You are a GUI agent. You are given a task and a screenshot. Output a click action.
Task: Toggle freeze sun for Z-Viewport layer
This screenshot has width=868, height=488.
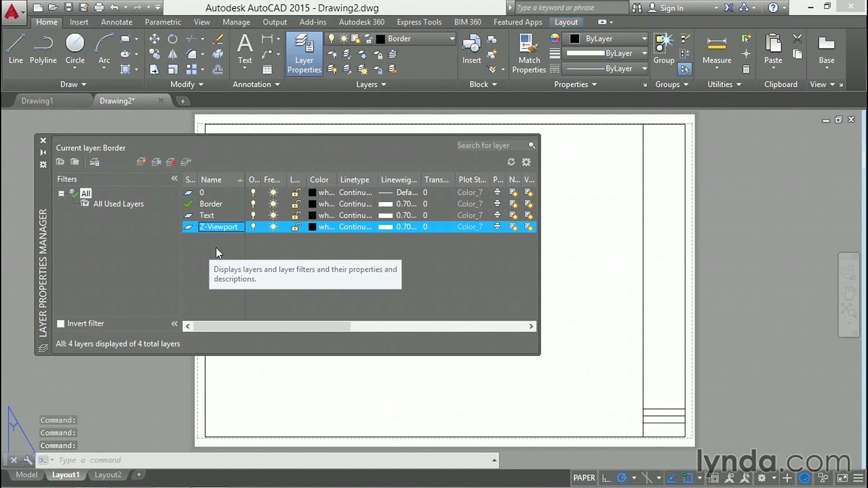273,227
